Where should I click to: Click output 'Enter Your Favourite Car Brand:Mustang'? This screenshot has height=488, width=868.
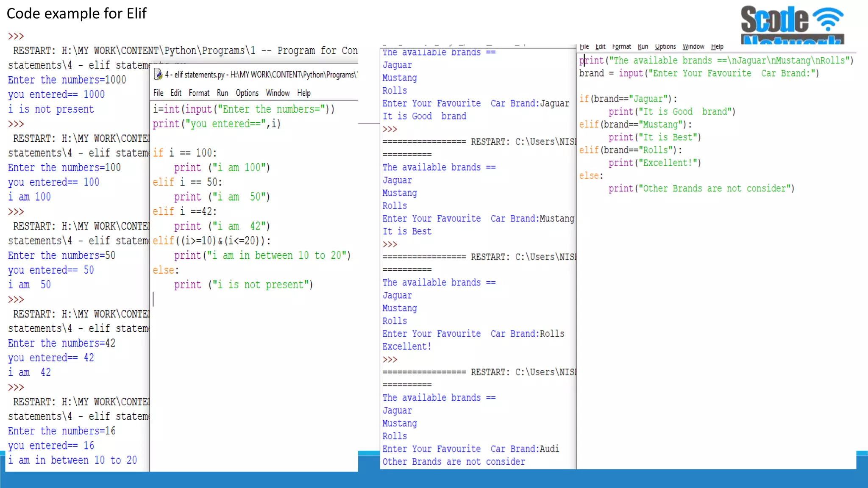point(478,219)
